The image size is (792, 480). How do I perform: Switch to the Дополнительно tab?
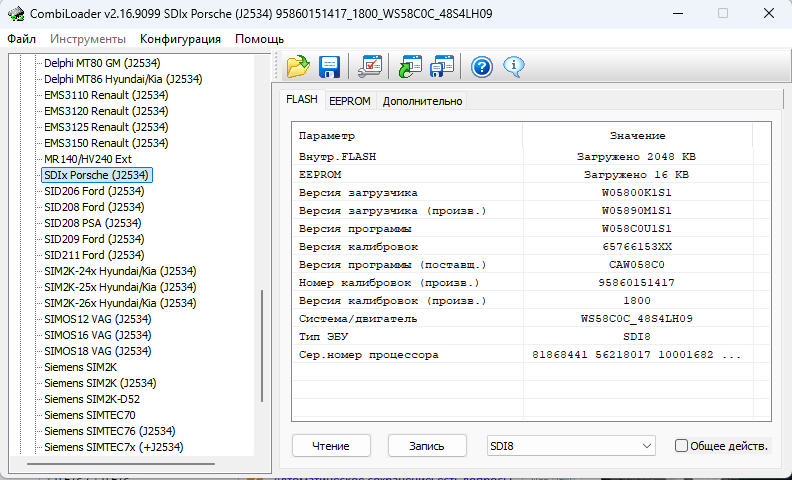[x=422, y=101]
